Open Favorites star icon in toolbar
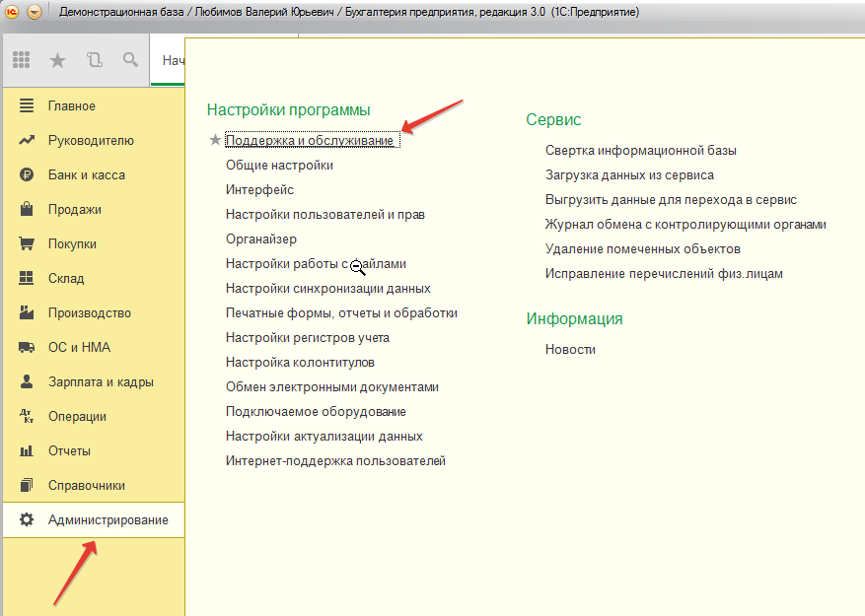The height and width of the screenshot is (616, 865). 57,60
